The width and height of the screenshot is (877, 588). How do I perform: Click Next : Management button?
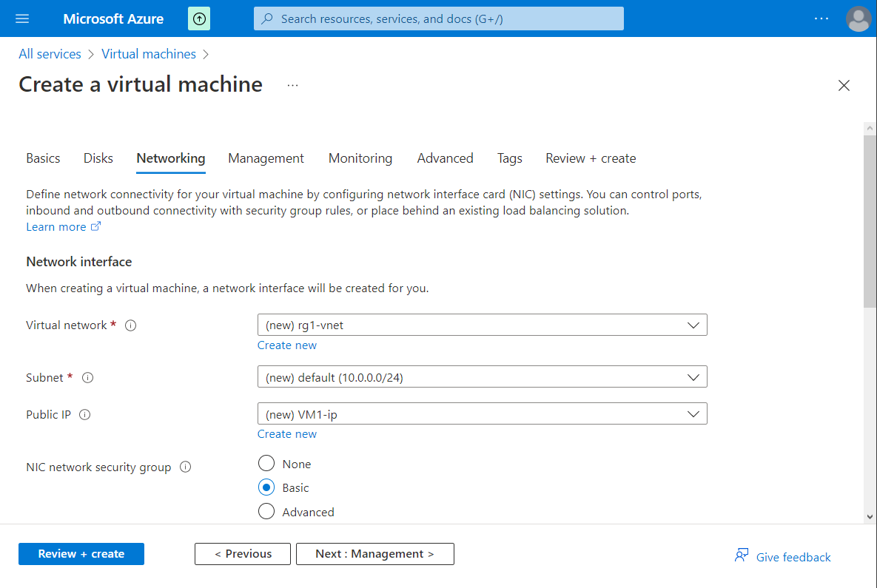(x=374, y=554)
